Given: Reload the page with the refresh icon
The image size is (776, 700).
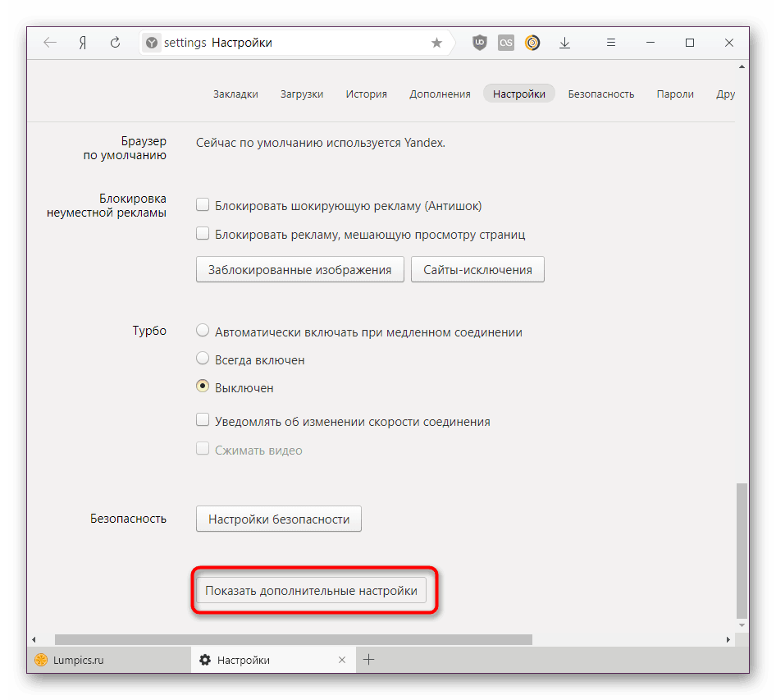Looking at the screenshot, I should pyautogui.click(x=116, y=43).
